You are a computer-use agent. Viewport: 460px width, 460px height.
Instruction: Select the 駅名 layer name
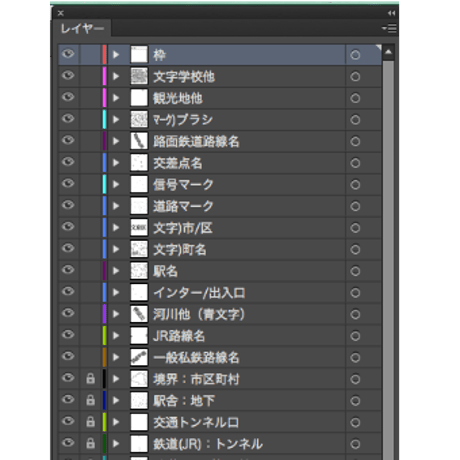(165, 271)
